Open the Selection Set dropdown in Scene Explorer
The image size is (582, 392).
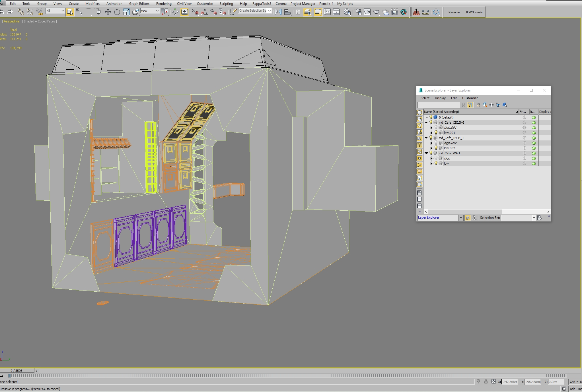pyautogui.click(x=534, y=218)
